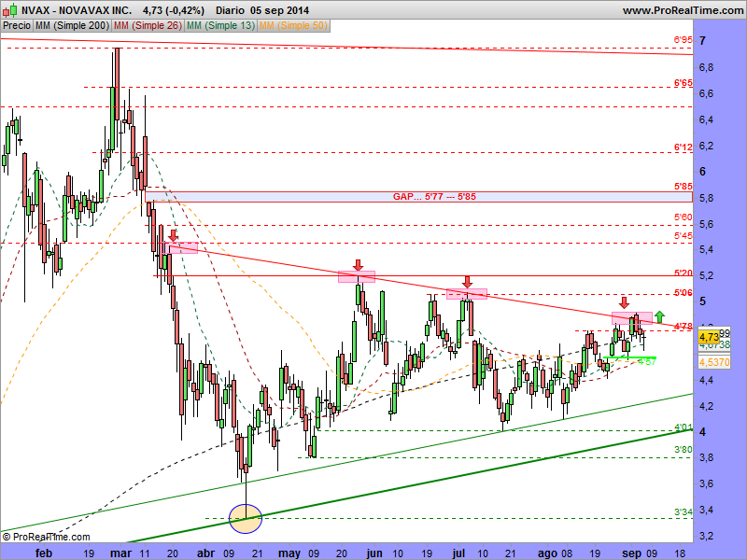
Task: Click the red down arrow near September high
Action: coord(624,303)
